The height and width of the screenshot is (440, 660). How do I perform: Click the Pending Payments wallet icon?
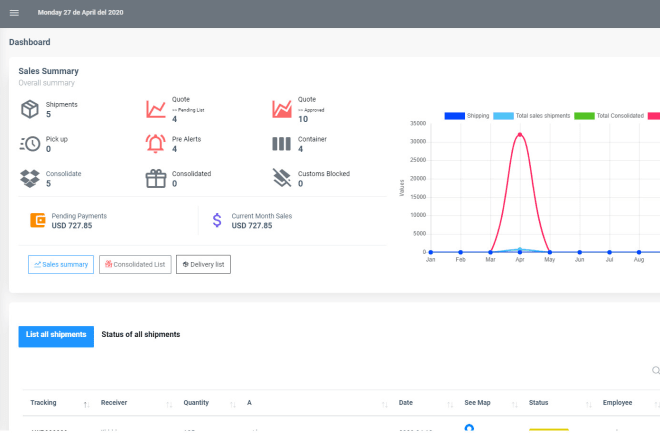tap(38, 220)
